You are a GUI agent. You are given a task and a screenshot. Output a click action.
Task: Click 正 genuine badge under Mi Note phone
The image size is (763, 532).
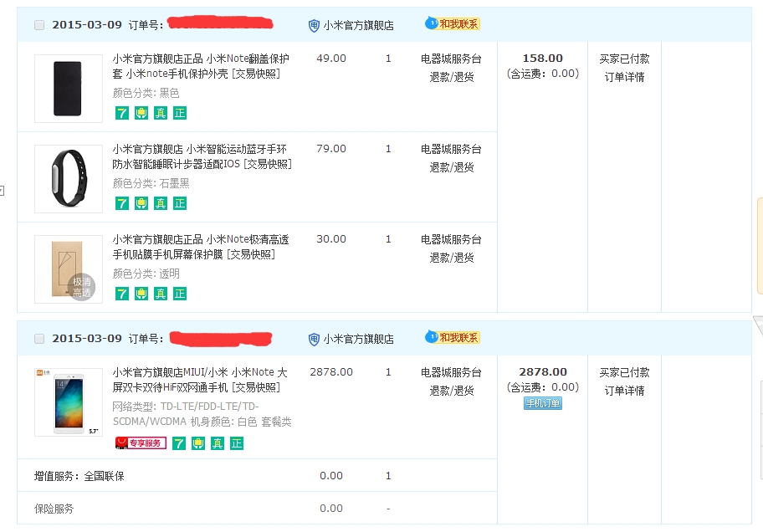pos(237,442)
